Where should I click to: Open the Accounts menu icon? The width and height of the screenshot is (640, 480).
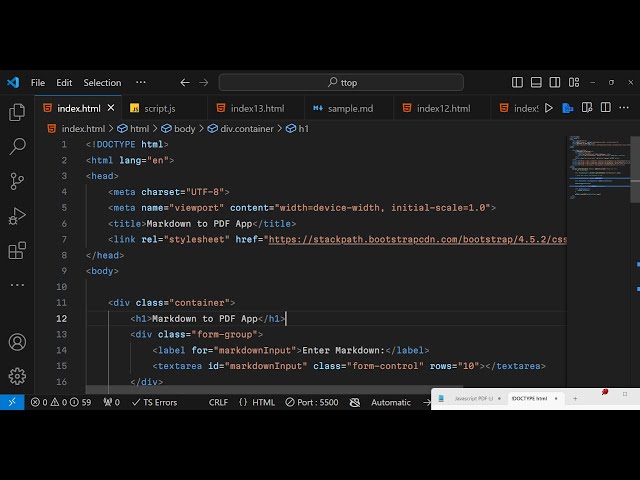click(x=17, y=342)
